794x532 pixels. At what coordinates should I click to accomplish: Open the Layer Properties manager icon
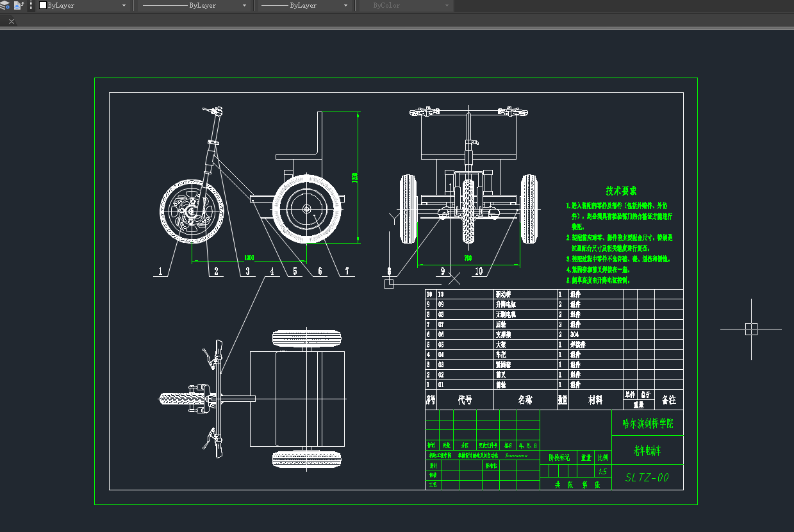(x=4, y=5)
